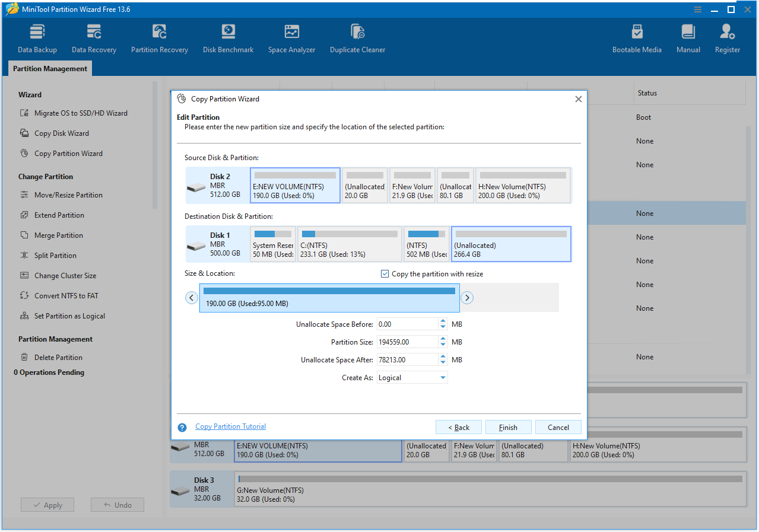This screenshot has width=759, height=532.
Task: Open the Manual from toolbar
Action: tap(688, 39)
